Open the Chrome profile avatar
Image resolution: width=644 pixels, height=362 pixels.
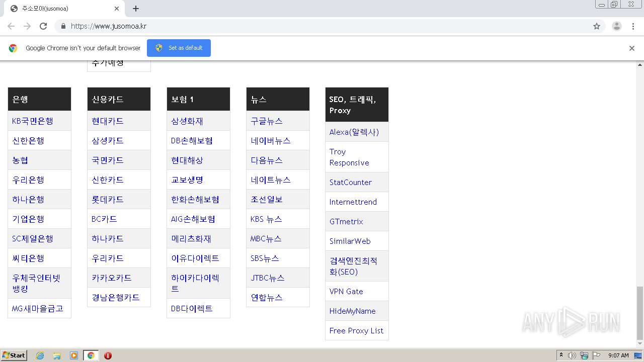tap(617, 26)
